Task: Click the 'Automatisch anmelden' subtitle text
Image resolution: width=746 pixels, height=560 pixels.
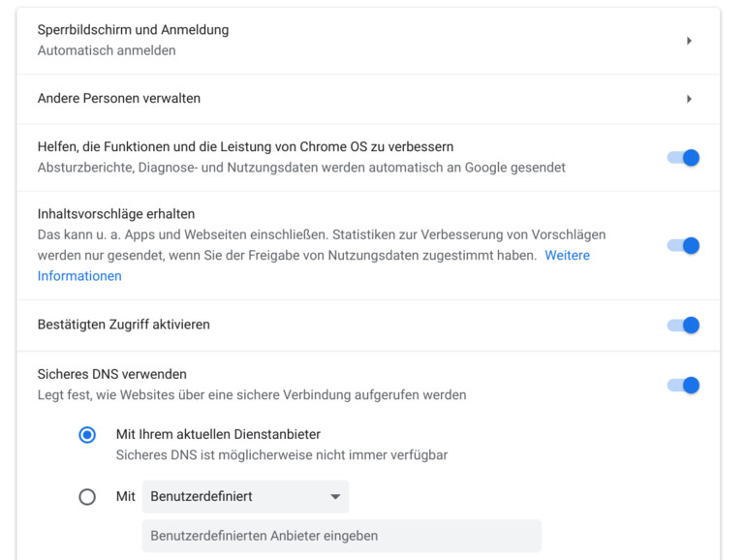Action: tap(107, 50)
